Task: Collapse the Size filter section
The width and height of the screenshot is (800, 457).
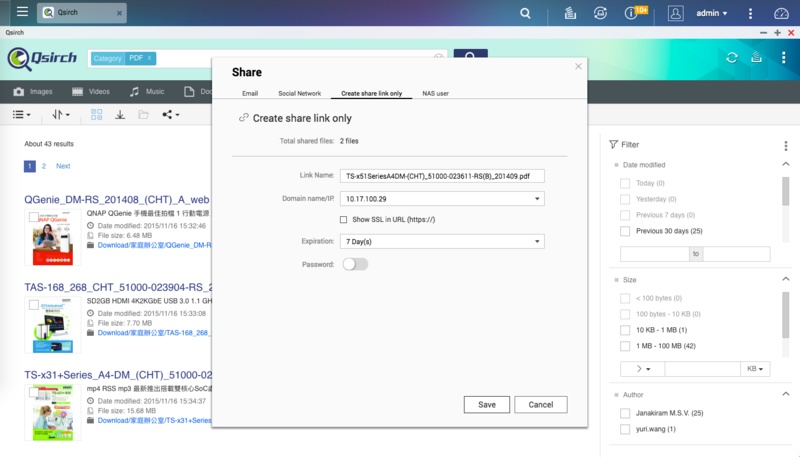Action: pos(786,279)
